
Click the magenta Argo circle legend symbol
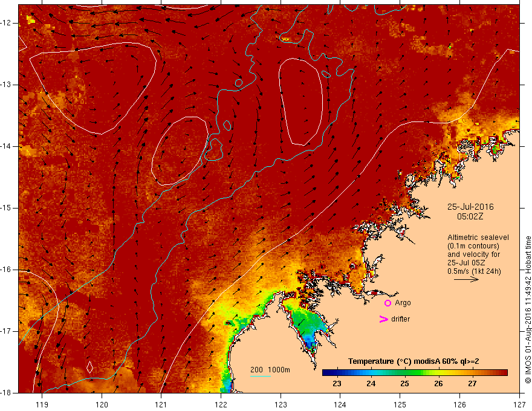point(388,303)
